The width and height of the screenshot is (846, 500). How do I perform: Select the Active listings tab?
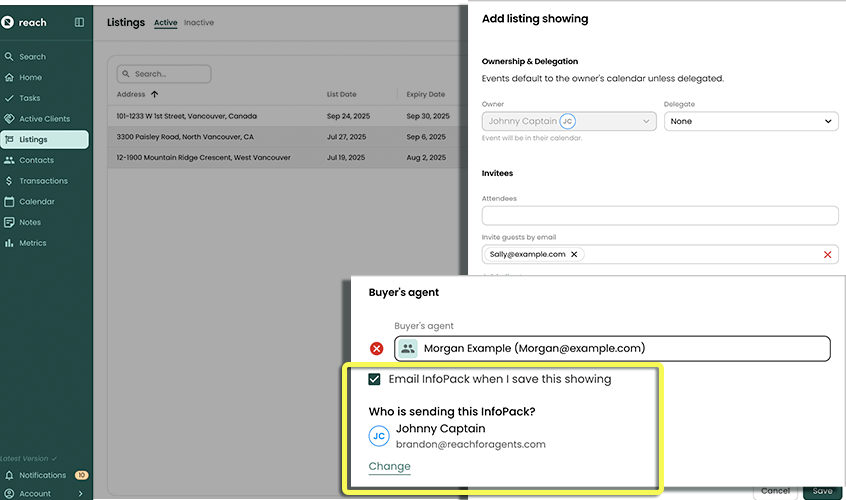pos(165,23)
